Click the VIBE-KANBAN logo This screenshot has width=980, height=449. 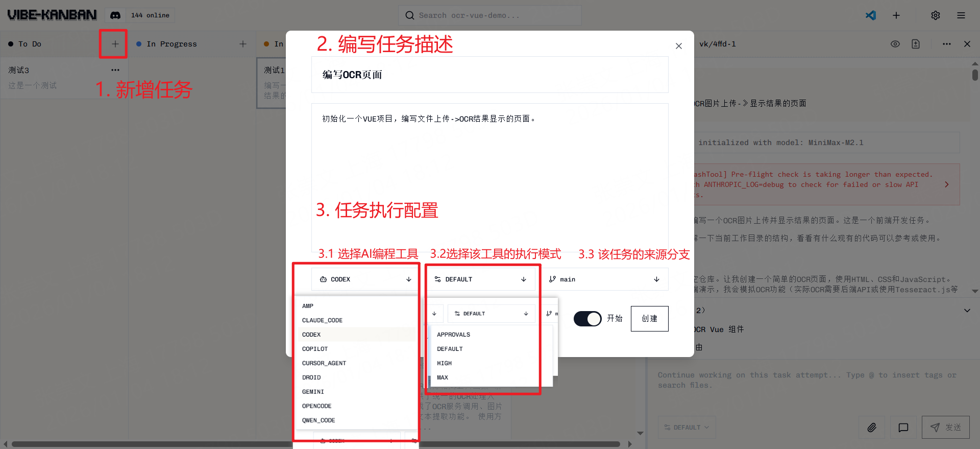(x=52, y=15)
